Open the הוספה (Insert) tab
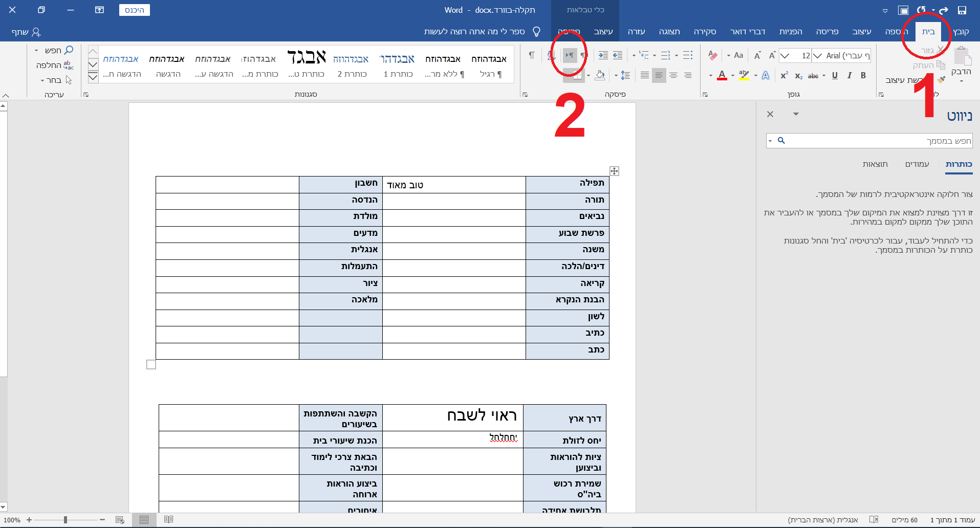 coord(897,32)
